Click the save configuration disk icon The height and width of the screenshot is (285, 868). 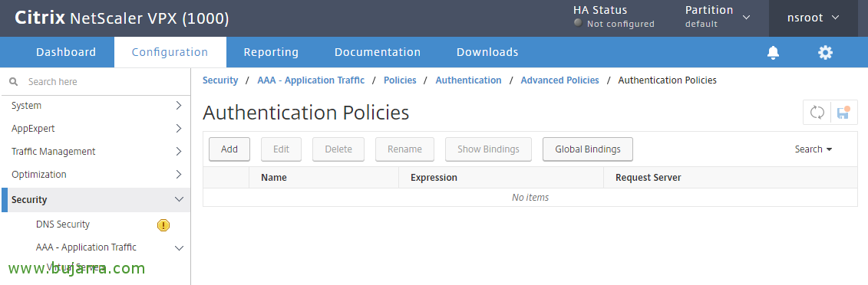tap(843, 113)
